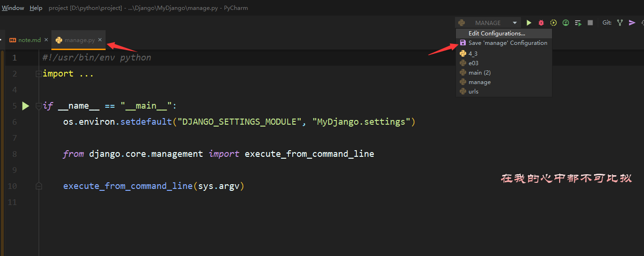Click the shebang comment on line 1
This screenshot has width=644, height=256.
97,58
